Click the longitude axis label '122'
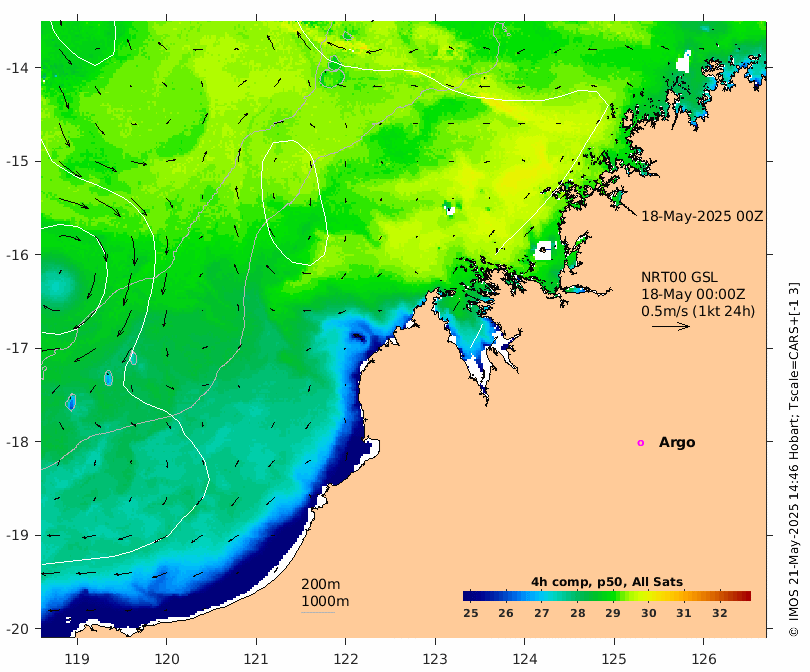This screenshot has width=810, height=672. click(x=346, y=659)
